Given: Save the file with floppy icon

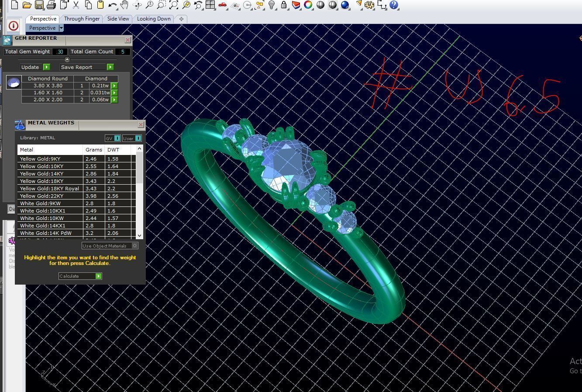Looking at the screenshot, I should (39, 5).
